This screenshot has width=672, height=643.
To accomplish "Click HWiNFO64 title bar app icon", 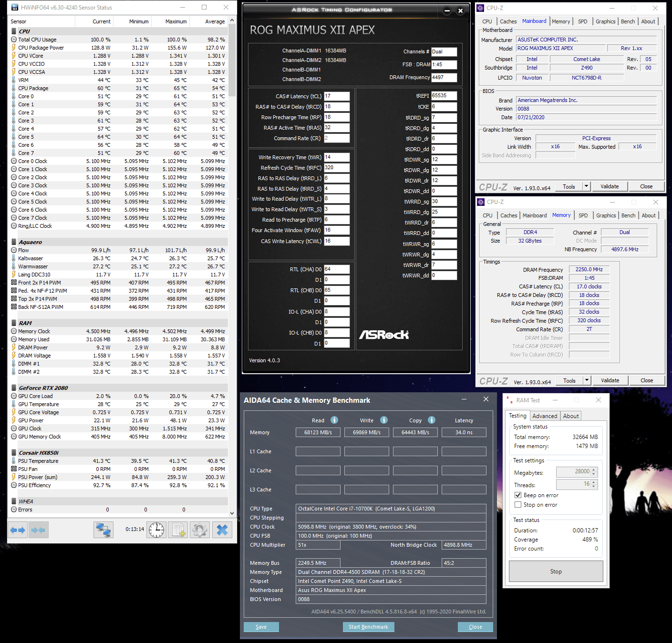I will tap(14, 8).
